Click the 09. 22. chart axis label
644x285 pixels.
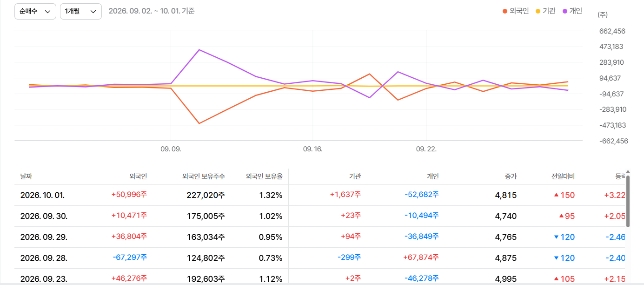(426, 149)
